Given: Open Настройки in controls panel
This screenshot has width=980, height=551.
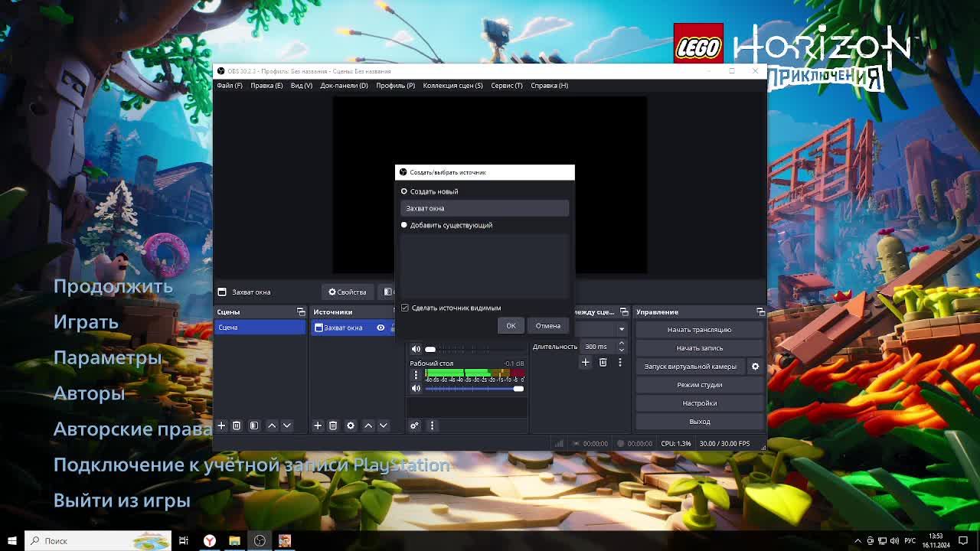Looking at the screenshot, I should [x=699, y=403].
